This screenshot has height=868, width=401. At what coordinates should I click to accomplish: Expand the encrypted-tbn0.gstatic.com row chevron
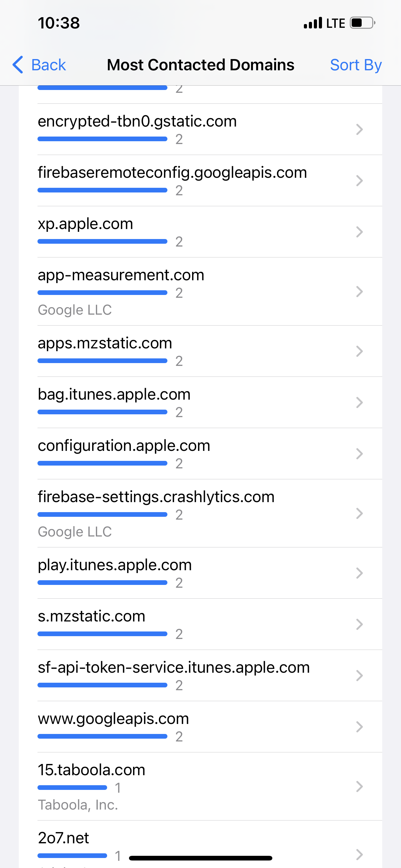pyautogui.click(x=359, y=129)
